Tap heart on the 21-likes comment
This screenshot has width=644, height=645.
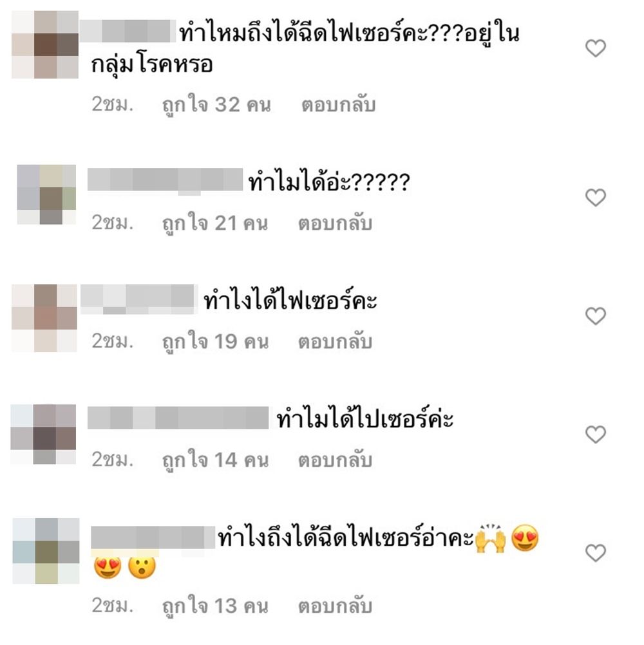pos(596,198)
